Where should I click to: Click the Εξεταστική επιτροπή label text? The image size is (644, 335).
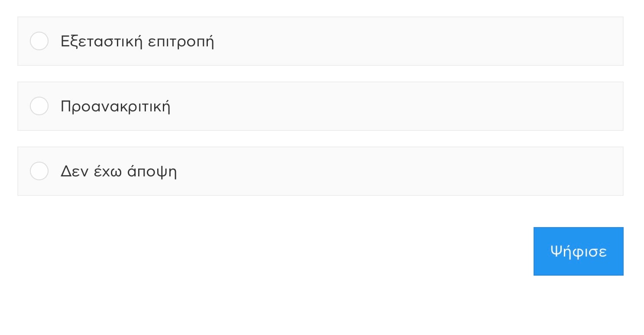(x=137, y=41)
